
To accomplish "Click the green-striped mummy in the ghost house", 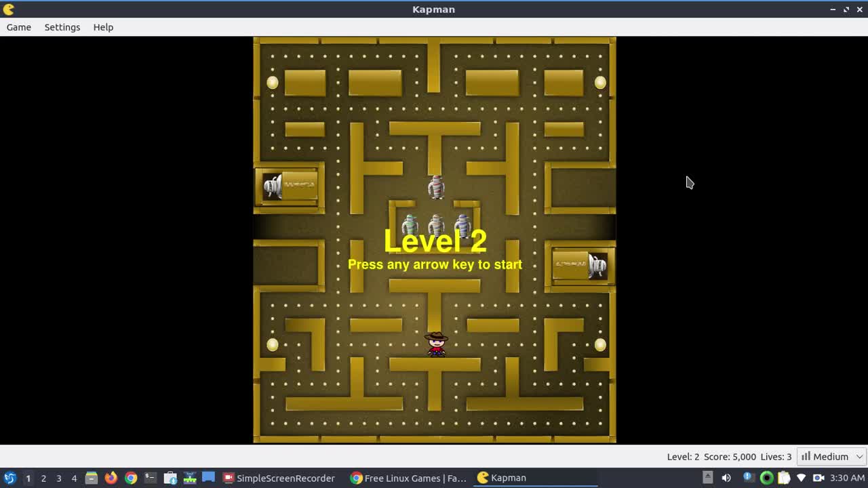I will pos(410,224).
